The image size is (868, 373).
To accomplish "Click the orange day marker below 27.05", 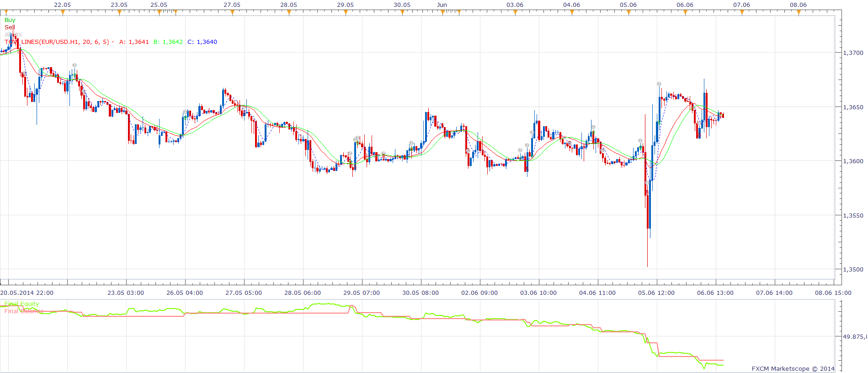I will click(x=232, y=13).
